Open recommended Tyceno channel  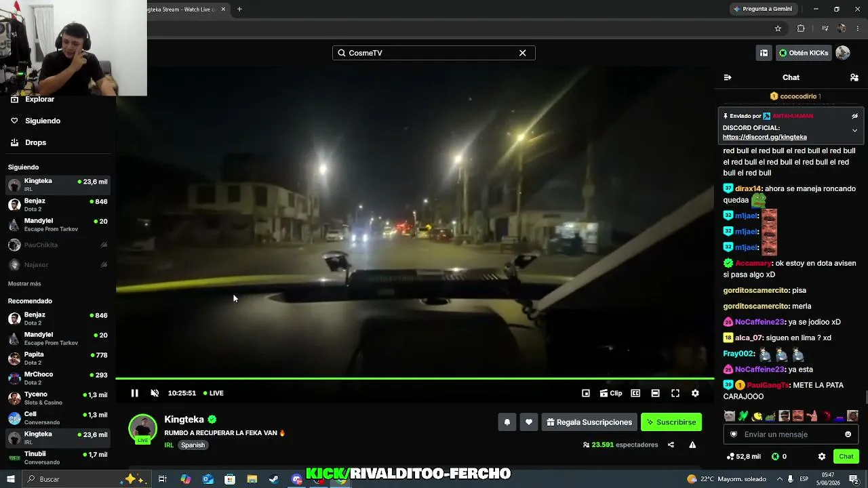(x=58, y=398)
